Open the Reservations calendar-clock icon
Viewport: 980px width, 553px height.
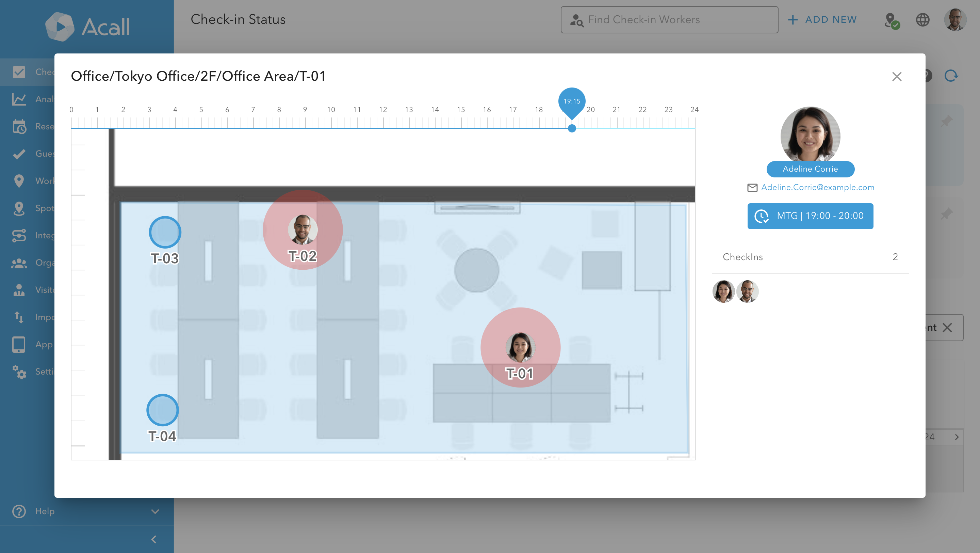19,126
